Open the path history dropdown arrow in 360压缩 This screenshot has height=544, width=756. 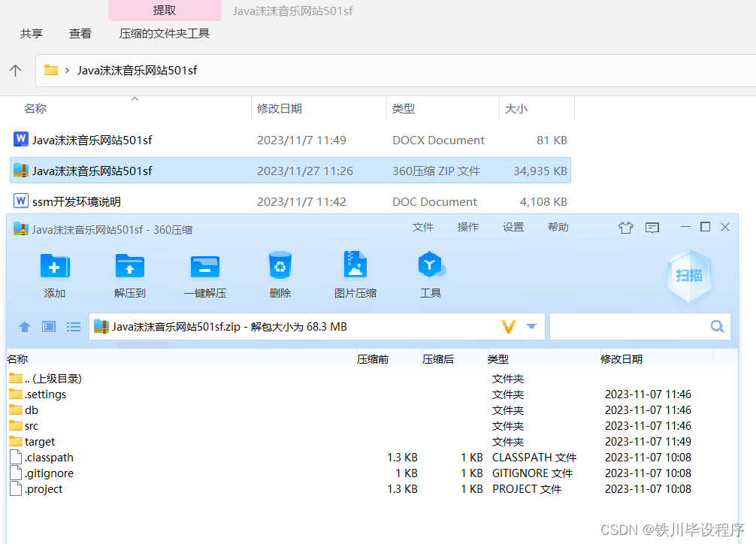(531, 327)
